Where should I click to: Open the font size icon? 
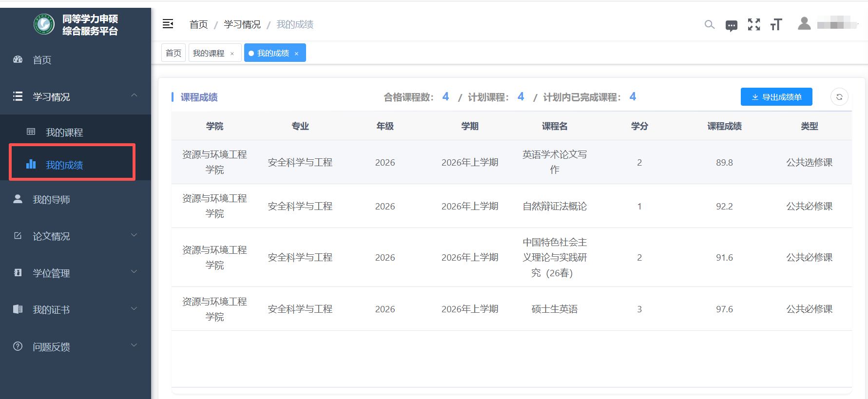776,24
